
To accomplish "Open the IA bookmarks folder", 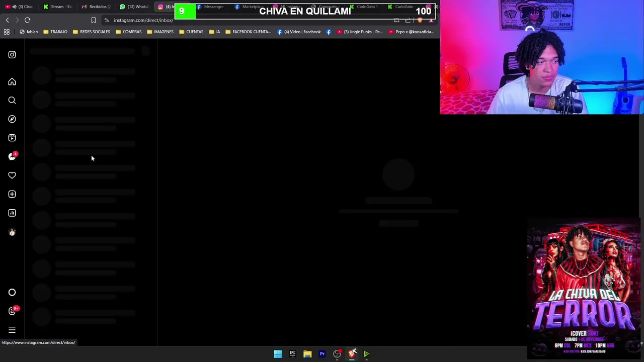I will [214, 32].
